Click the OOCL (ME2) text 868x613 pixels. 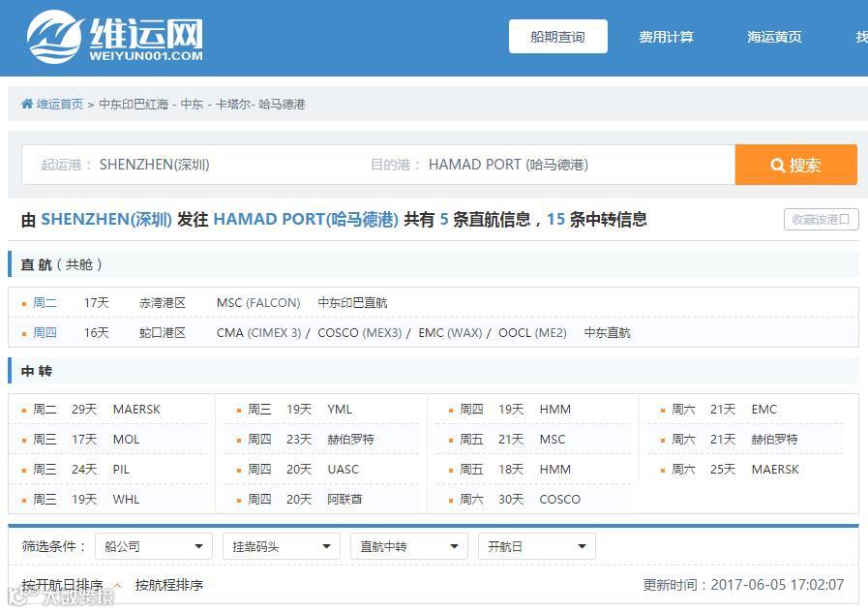coord(532,333)
